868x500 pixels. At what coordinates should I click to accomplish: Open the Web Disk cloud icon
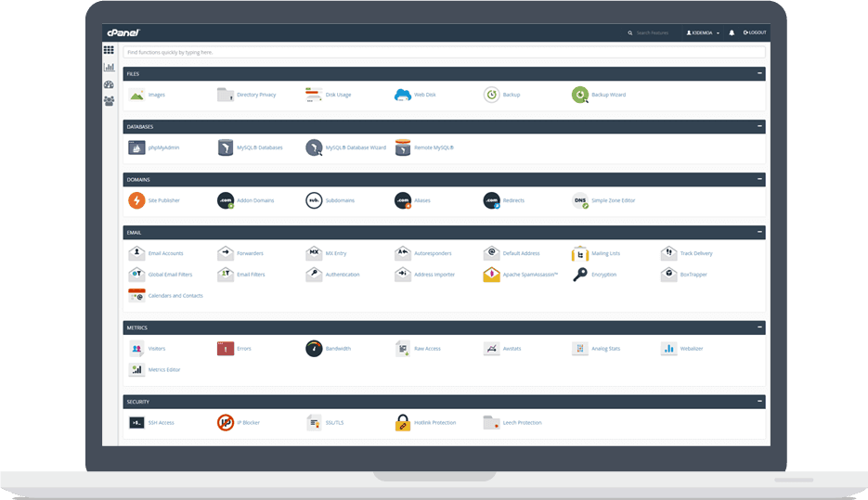point(403,95)
